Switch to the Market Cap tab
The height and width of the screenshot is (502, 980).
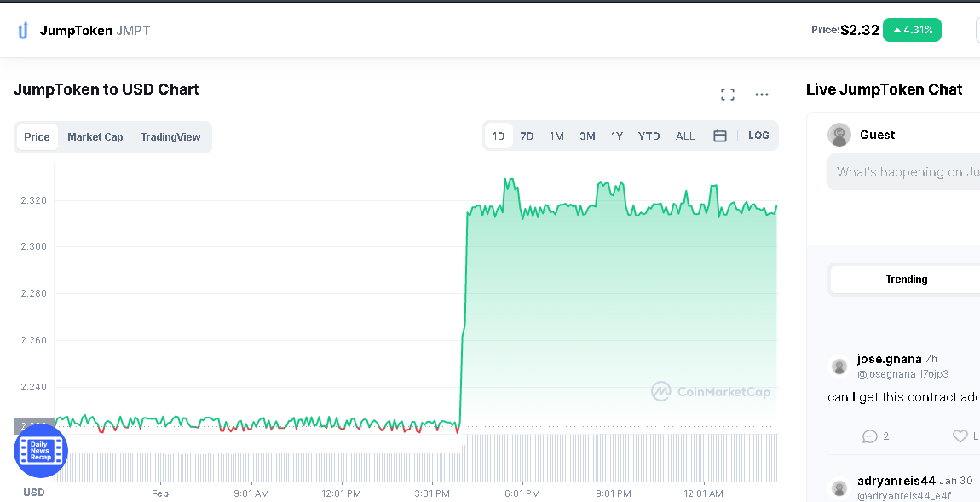point(95,137)
